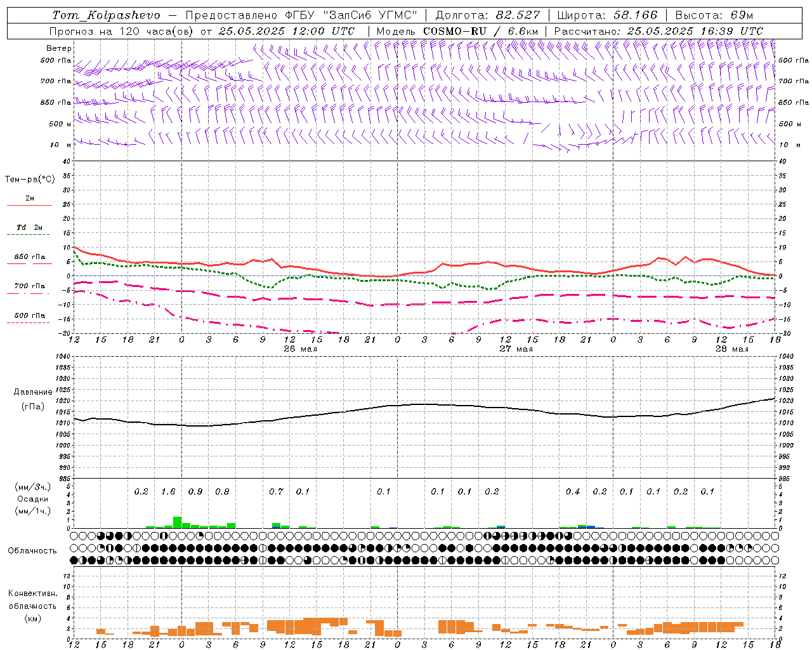Click the 500 м label on left wind axis
This screenshot has height=650, width=812.
[x=60, y=124]
